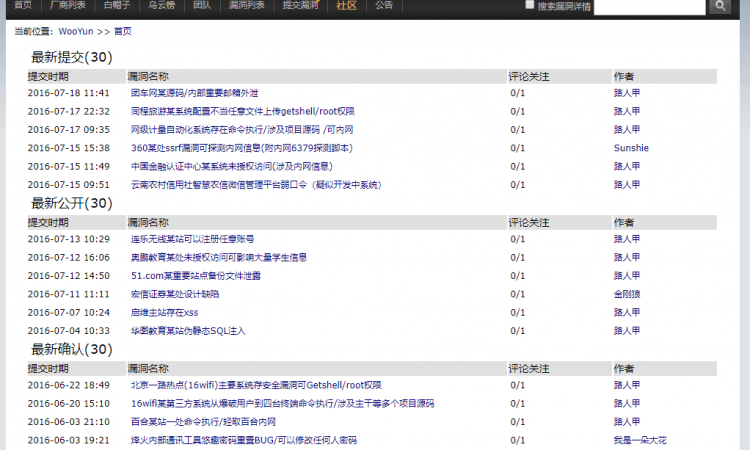Click date 2016-07-04 10:33
The height and width of the screenshot is (450, 750).
68,331
